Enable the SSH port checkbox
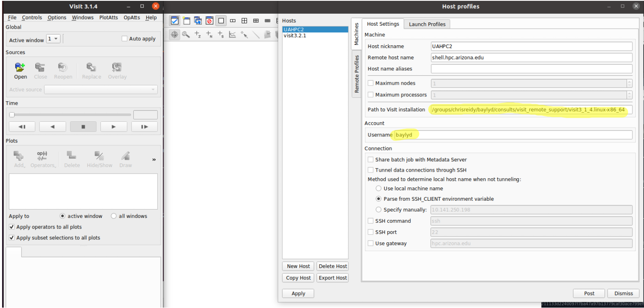 point(370,232)
